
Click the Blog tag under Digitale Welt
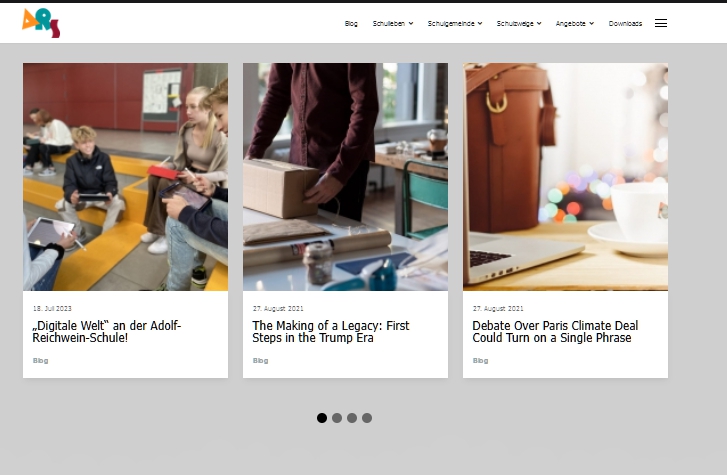coord(40,360)
